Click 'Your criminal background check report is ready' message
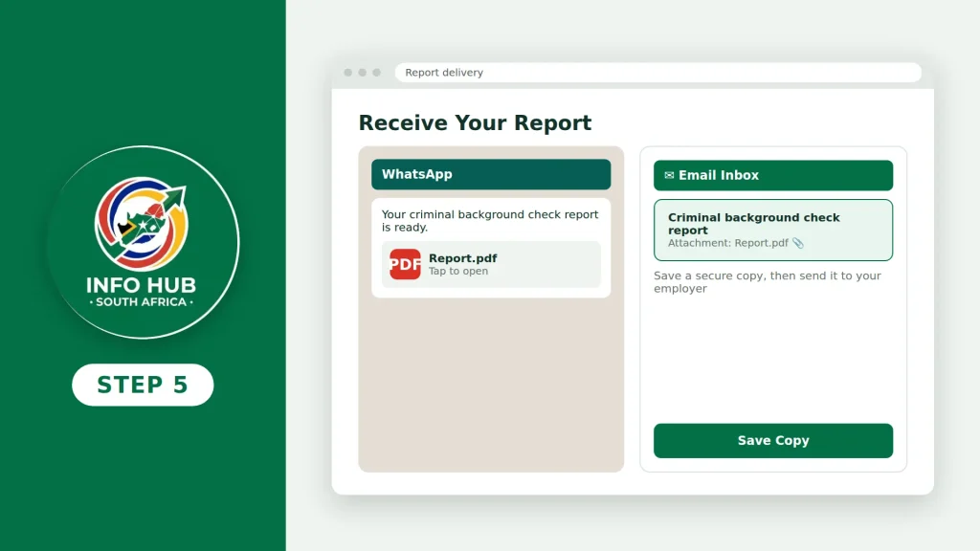 point(490,221)
